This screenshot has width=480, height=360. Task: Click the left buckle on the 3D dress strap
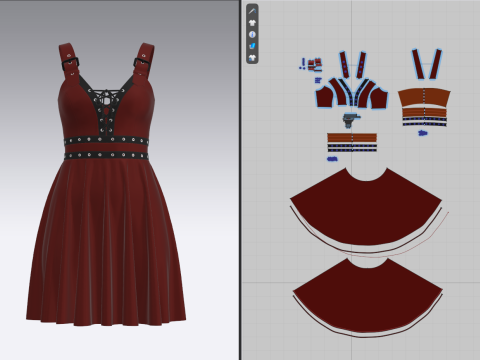click(x=70, y=63)
